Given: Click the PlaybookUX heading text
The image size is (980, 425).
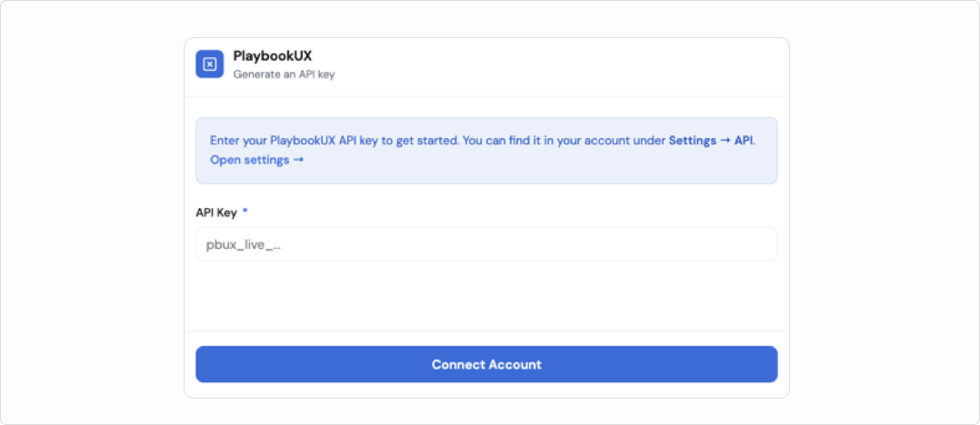Looking at the screenshot, I should click(273, 56).
